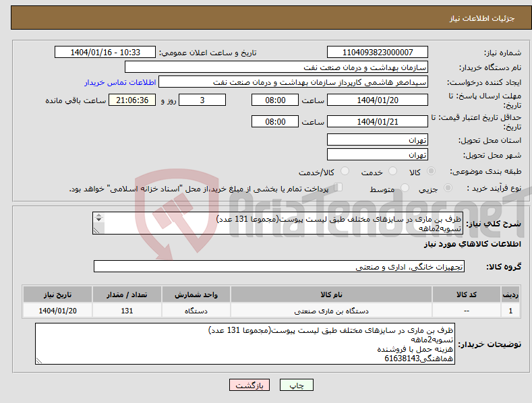
Task: Click the واحد شمارش column header
Action: [x=196, y=294]
